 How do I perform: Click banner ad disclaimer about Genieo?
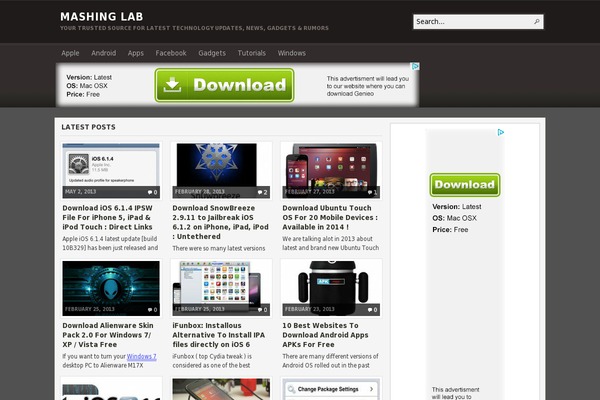(368, 86)
